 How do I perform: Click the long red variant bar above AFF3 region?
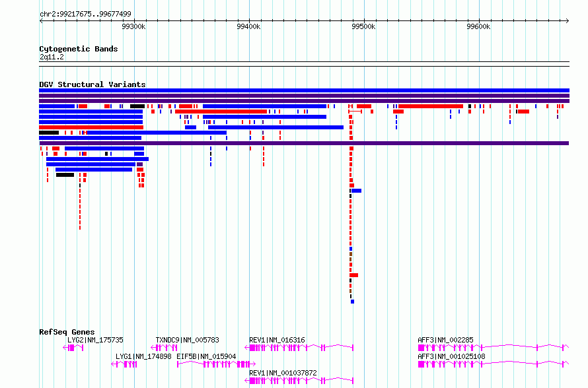(x=431, y=106)
